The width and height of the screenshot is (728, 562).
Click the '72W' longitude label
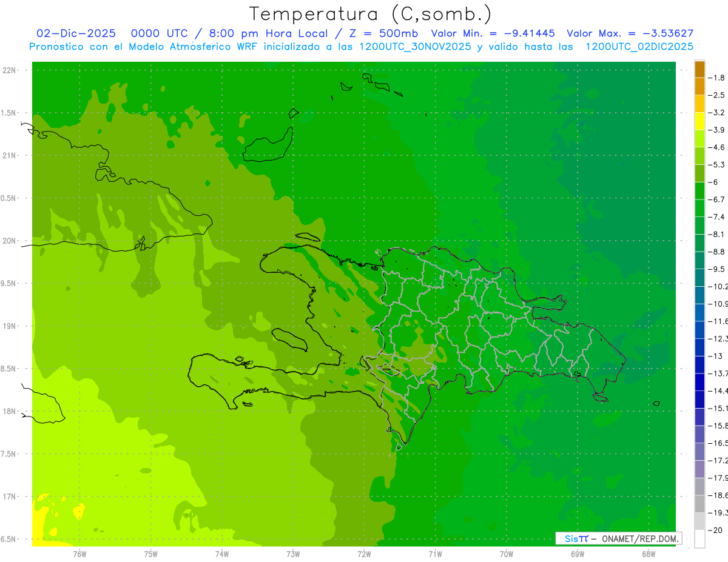point(364,554)
